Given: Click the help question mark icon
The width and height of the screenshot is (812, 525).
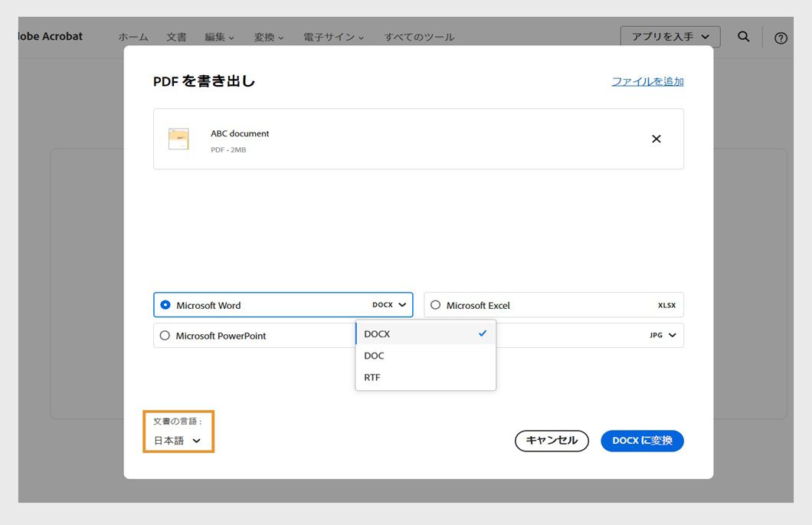Looking at the screenshot, I should pyautogui.click(x=780, y=38).
